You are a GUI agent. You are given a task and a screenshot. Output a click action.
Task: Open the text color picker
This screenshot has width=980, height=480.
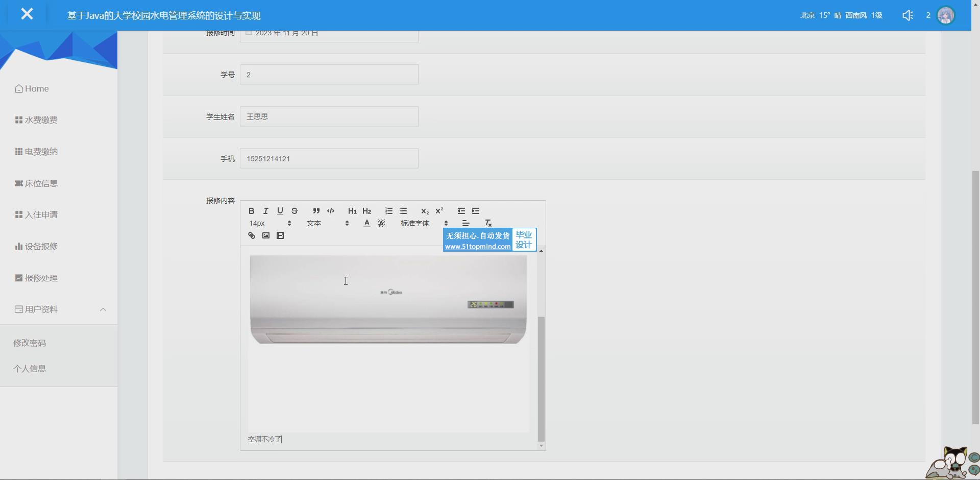[x=366, y=223]
